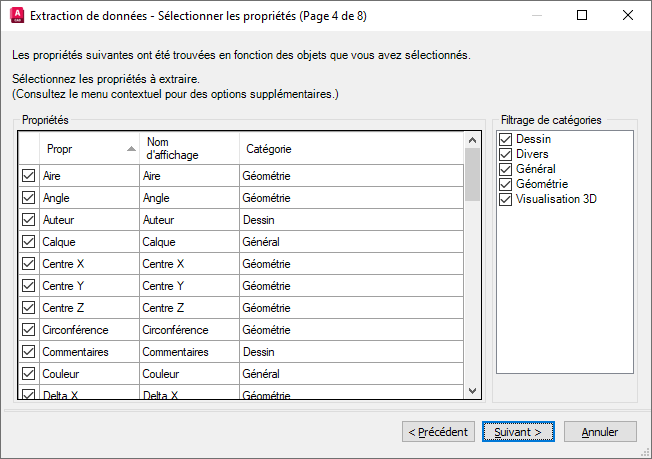Uncheck the Calque property checkbox
This screenshot has height=459, width=652.
click(28, 241)
